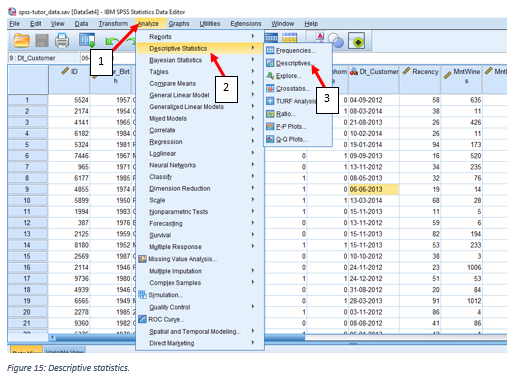Select row 9 header
Viewport: 516px width, 378px height.
click(x=27, y=189)
